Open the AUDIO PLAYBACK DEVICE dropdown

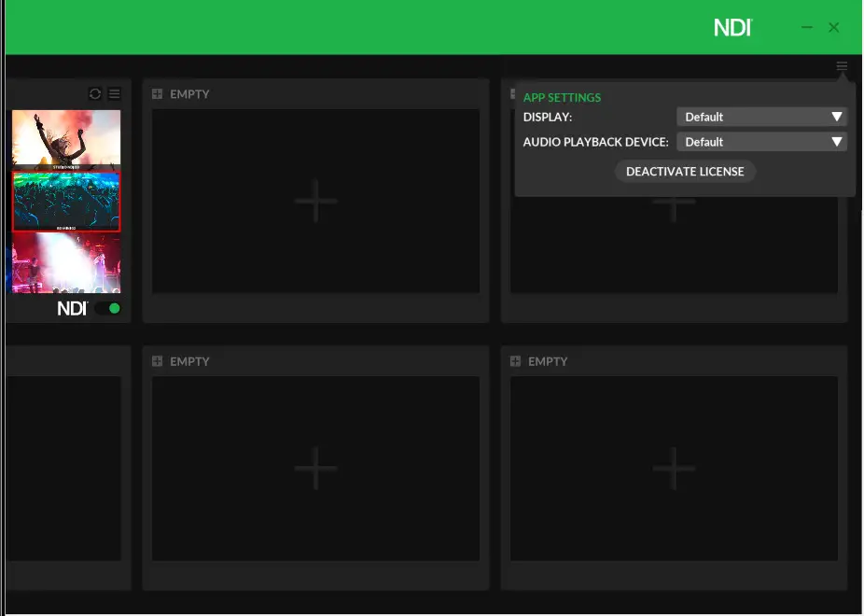coord(761,142)
